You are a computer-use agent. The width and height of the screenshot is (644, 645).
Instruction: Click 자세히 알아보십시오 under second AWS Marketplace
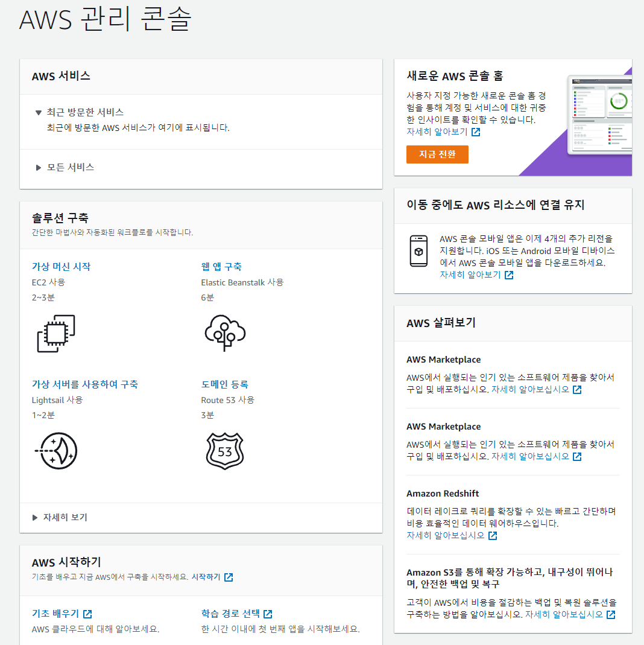[x=531, y=456]
